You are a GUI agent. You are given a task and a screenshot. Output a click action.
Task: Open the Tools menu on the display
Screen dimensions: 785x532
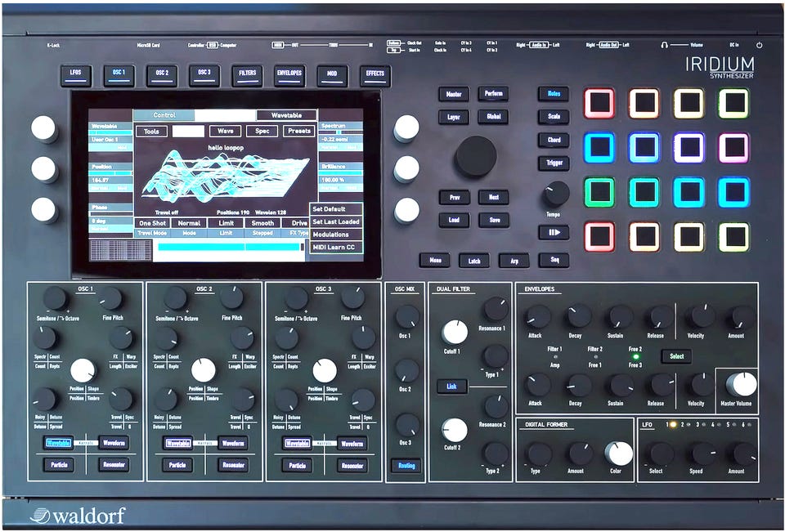click(x=151, y=131)
